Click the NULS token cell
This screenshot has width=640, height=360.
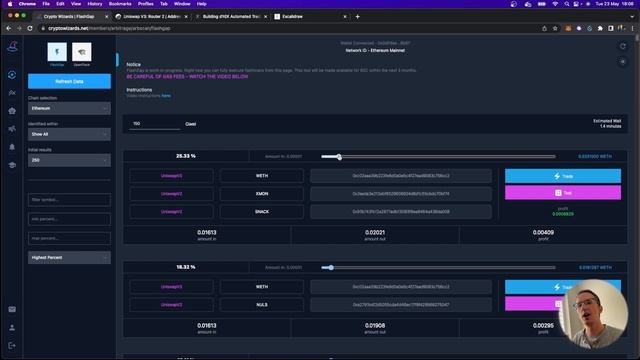pos(262,305)
